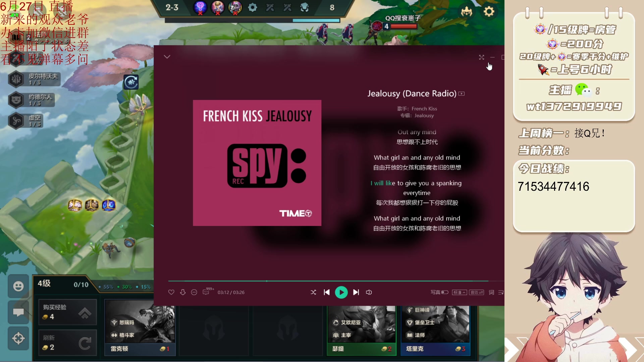This screenshot has width=644, height=362.
Task: Refresh the shop for 2 gold
Action: pos(67,343)
